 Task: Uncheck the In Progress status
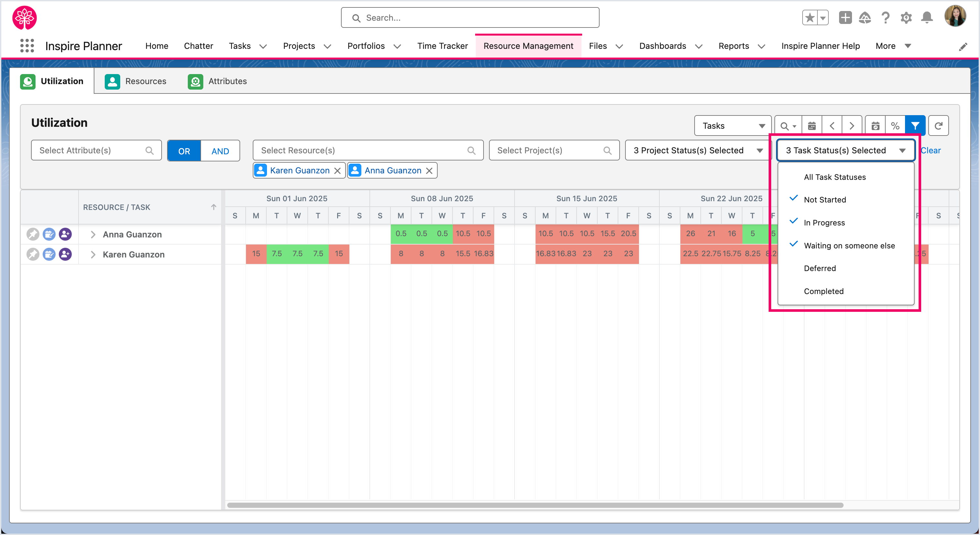pyautogui.click(x=846, y=222)
